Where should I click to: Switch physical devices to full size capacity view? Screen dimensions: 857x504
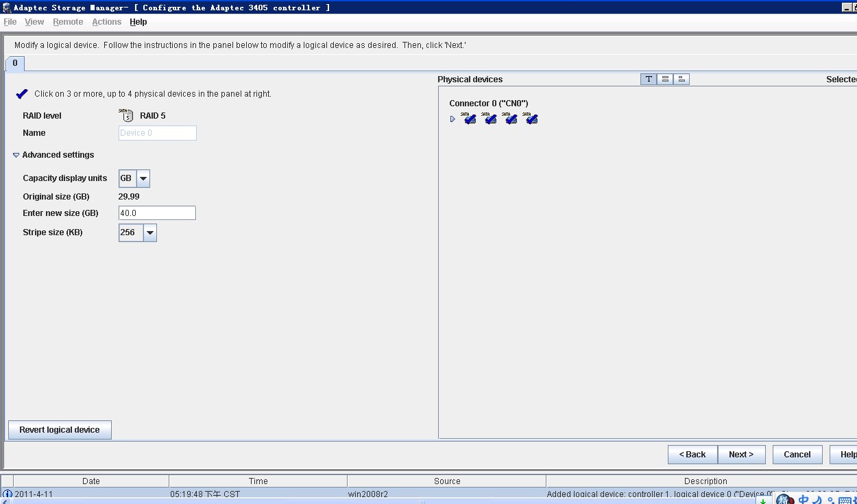coord(665,80)
